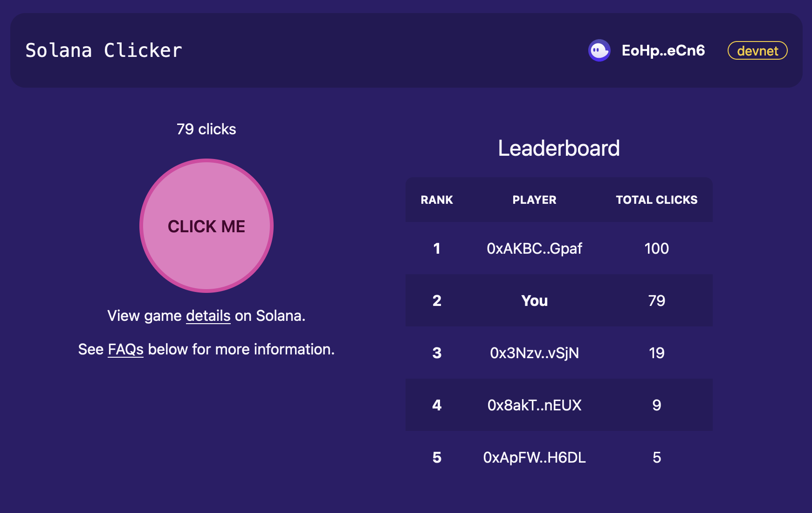Open the game details link
812x513 pixels.
(208, 316)
